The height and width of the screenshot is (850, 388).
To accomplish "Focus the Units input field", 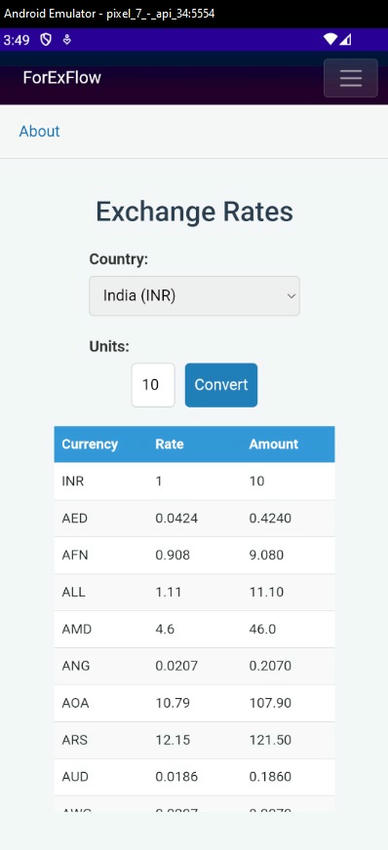I will pyautogui.click(x=153, y=385).
